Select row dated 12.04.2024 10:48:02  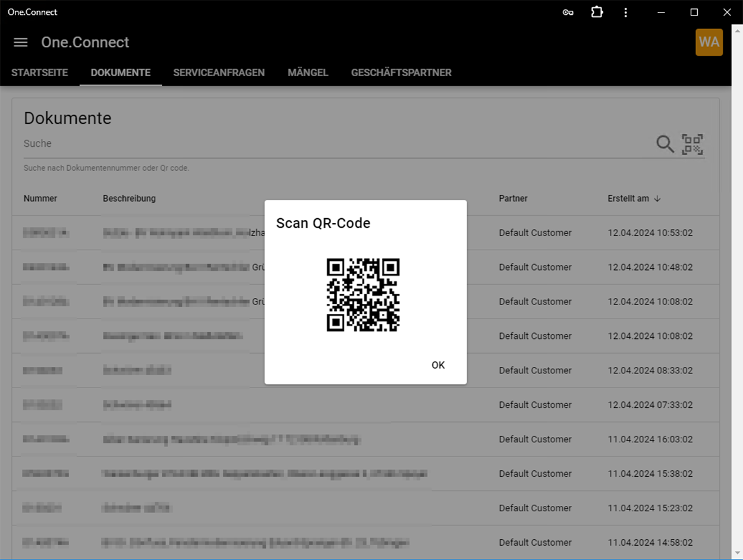click(x=366, y=268)
